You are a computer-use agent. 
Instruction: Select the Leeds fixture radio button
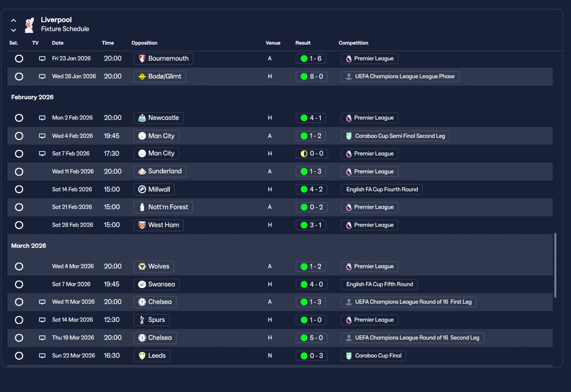pos(19,356)
